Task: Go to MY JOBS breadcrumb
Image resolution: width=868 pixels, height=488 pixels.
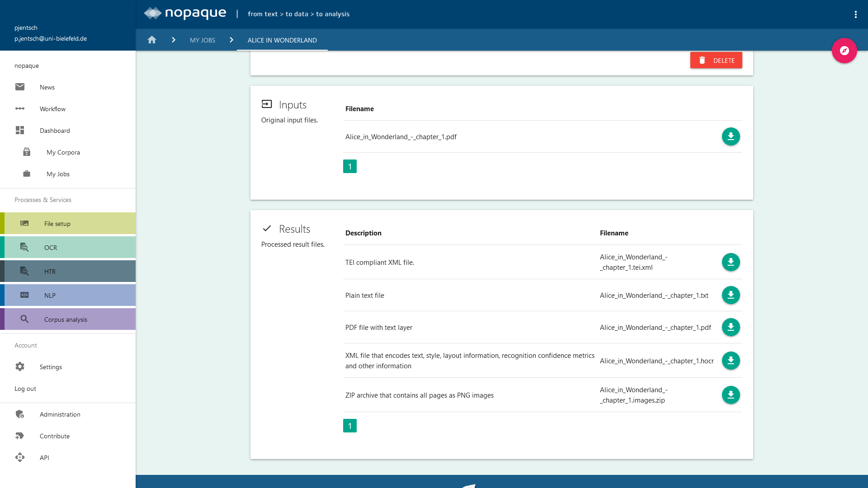Action: pyautogui.click(x=202, y=40)
